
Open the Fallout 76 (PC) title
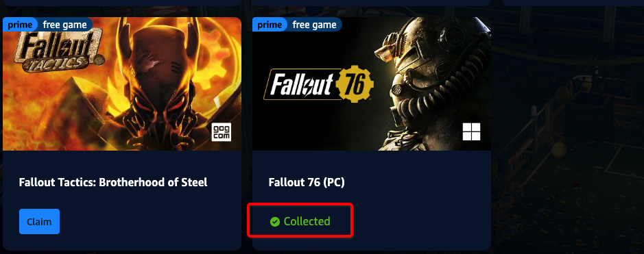click(307, 182)
